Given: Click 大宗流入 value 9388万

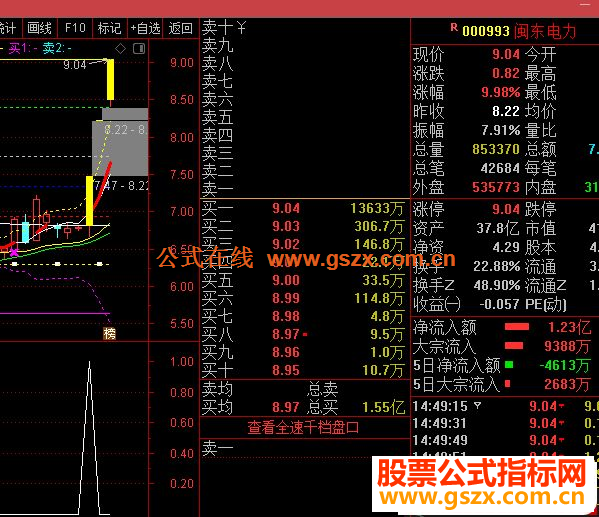Looking at the screenshot, I should click(567, 346).
